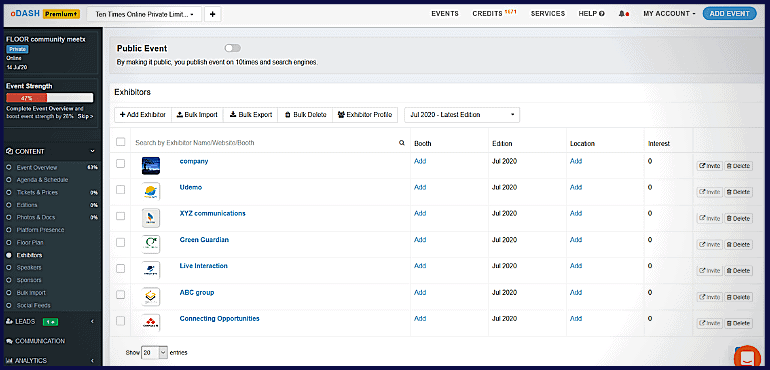Select the Green Guardian row checkbox
The height and width of the screenshot is (370, 770).
click(x=120, y=242)
